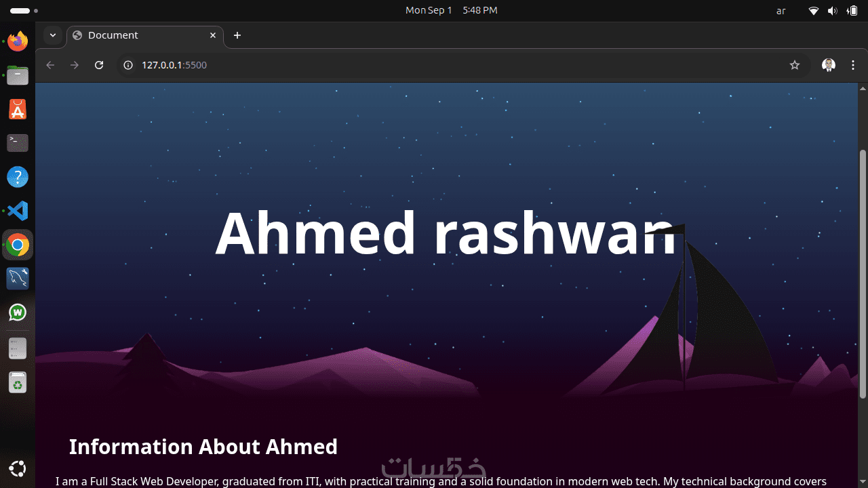
Task: Open the Ubuntu Software store icon
Action: pyautogui.click(x=18, y=109)
